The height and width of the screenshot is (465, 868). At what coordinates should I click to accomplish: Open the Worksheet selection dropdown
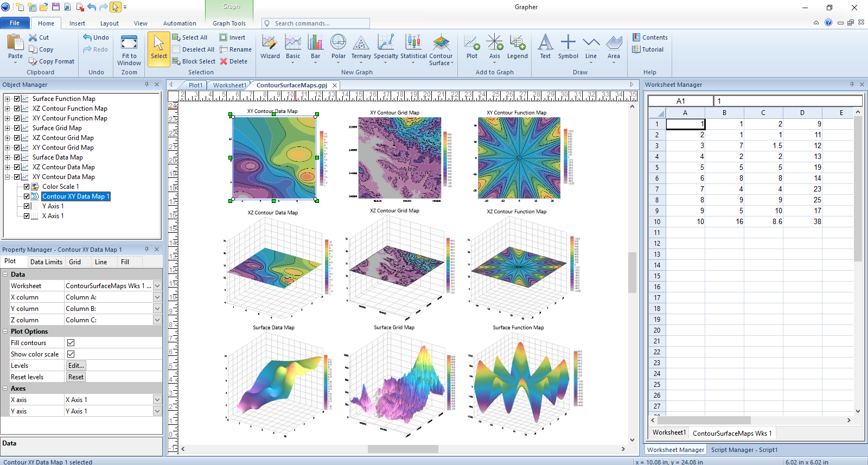(x=157, y=286)
